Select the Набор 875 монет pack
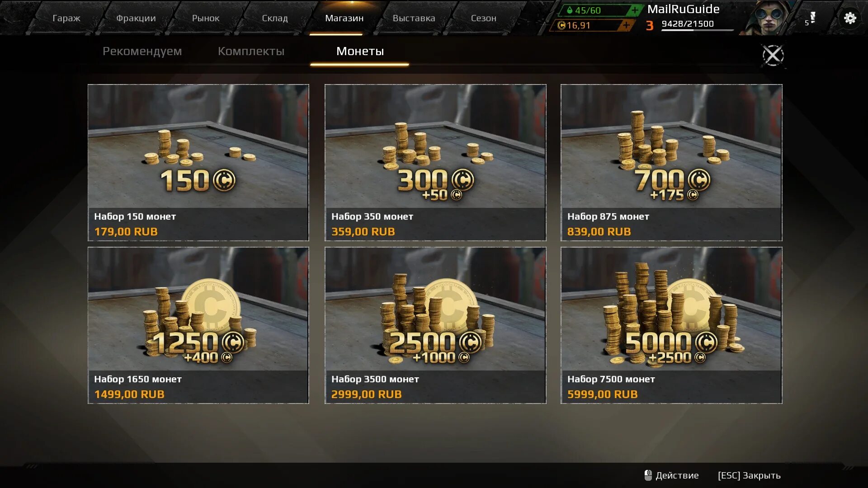 click(671, 162)
